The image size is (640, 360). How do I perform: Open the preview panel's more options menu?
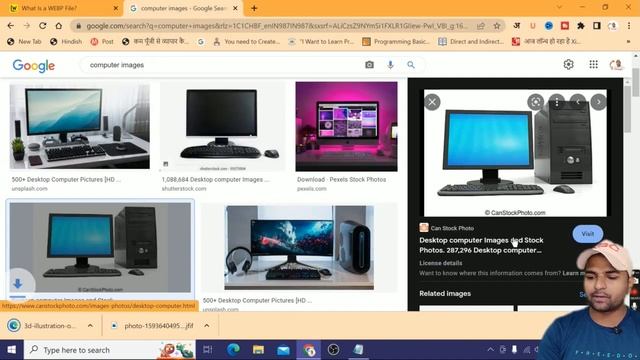[x=557, y=102]
